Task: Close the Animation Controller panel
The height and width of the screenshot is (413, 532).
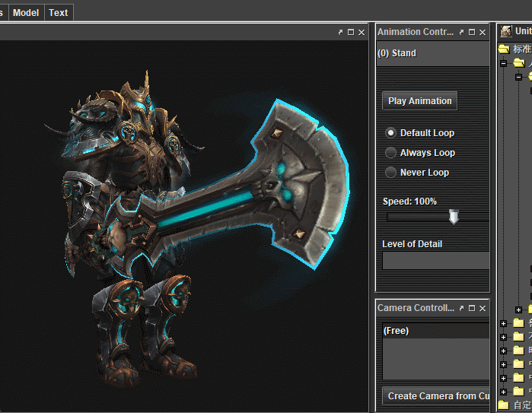Action: [483, 32]
